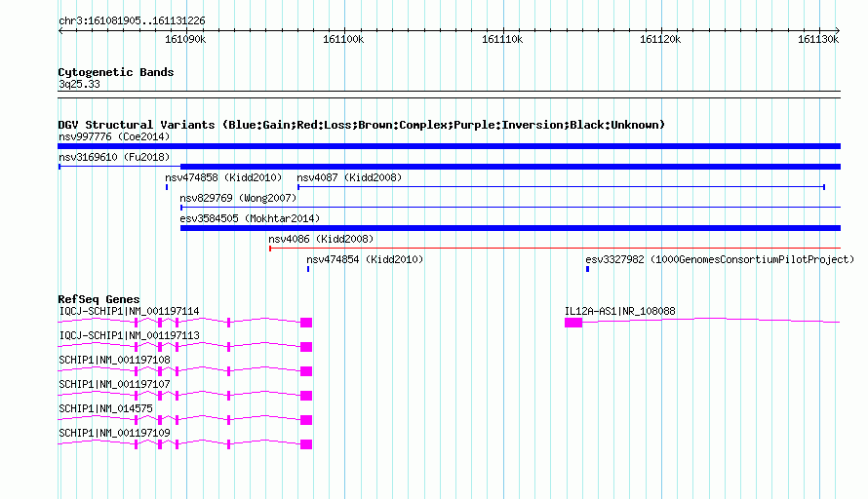Click the DGV Structural Variants track title
Viewport: 868px width, 499px height.
click(x=361, y=125)
